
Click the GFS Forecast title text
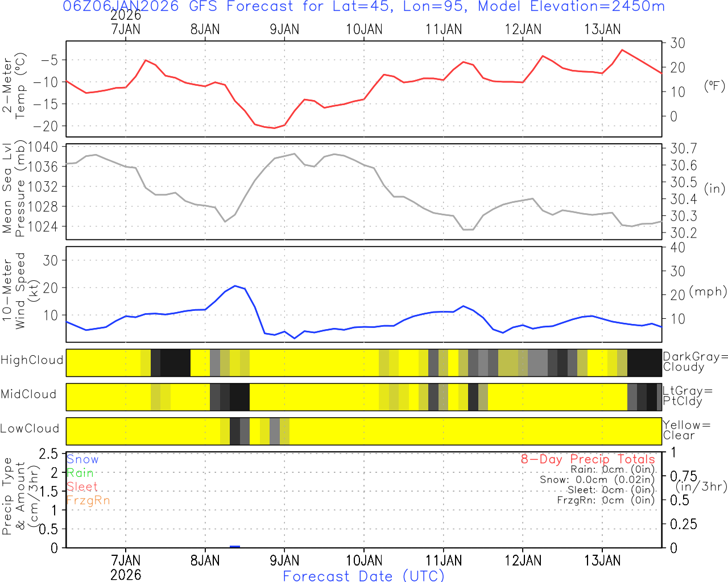pos(363,7)
